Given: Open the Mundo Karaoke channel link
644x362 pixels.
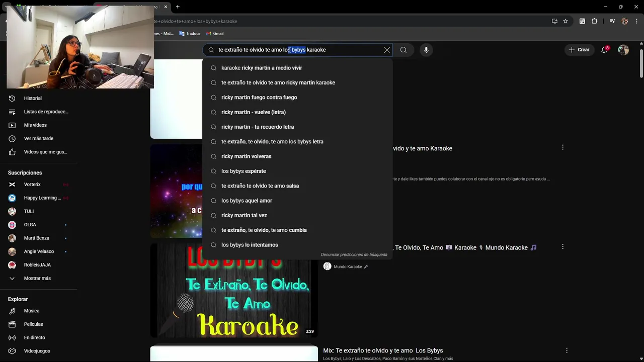Looking at the screenshot, I should point(348,266).
